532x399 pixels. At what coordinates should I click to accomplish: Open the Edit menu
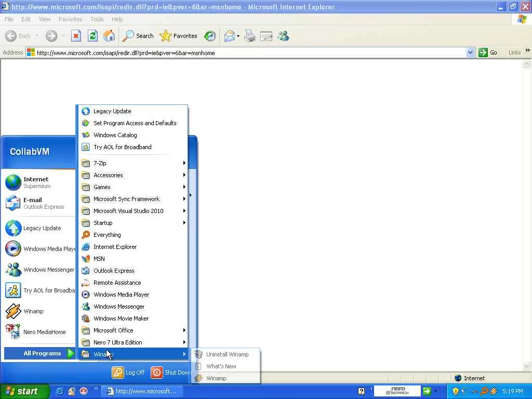coord(26,19)
